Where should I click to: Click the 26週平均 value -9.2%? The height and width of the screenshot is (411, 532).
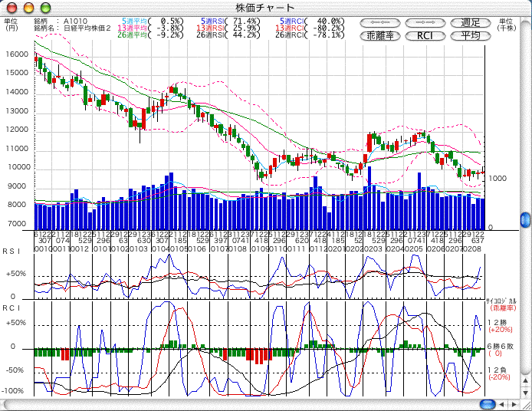point(170,35)
